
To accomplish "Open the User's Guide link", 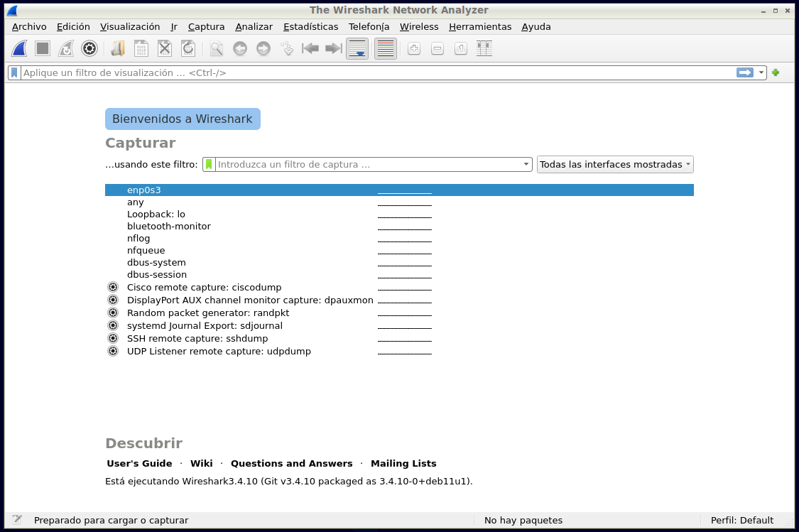I will [139, 463].
